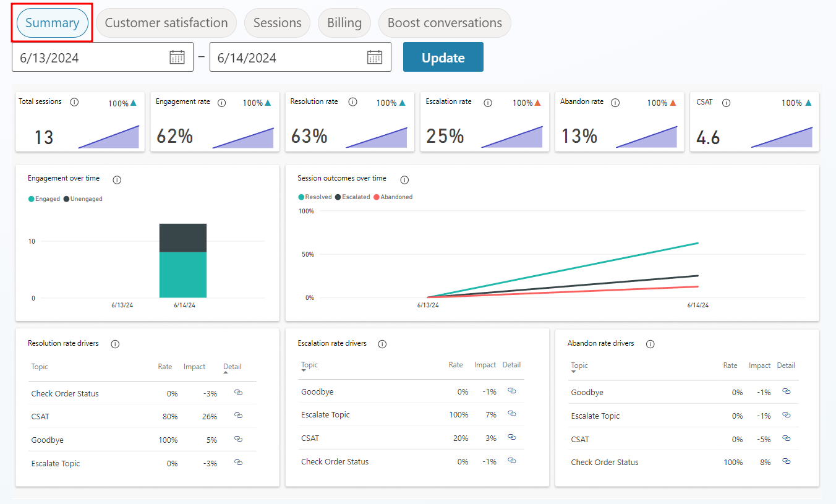The width and height of the screenshot is (836, 504).
Task: Open detail link for Escalate Topic in Abandon drivers
Action: coord(786,415)
